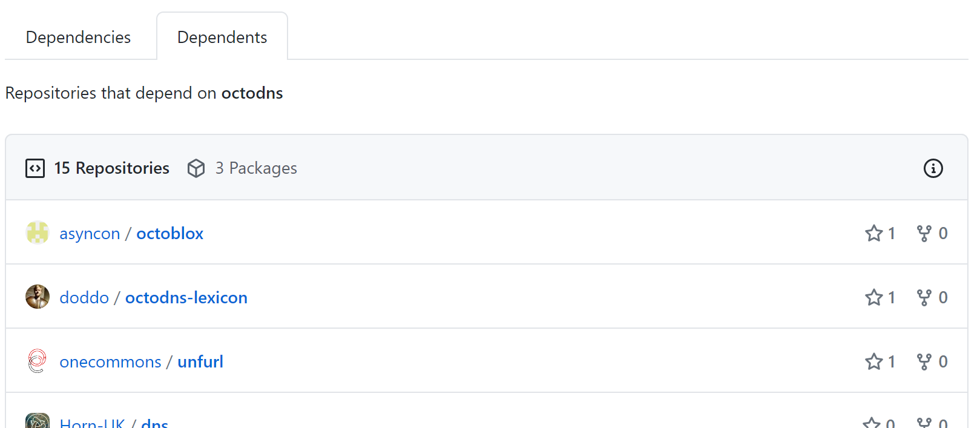Open the unfurl repository link
Image resolution: width=980 pixels, height=428 pixels.
[200, 362]
